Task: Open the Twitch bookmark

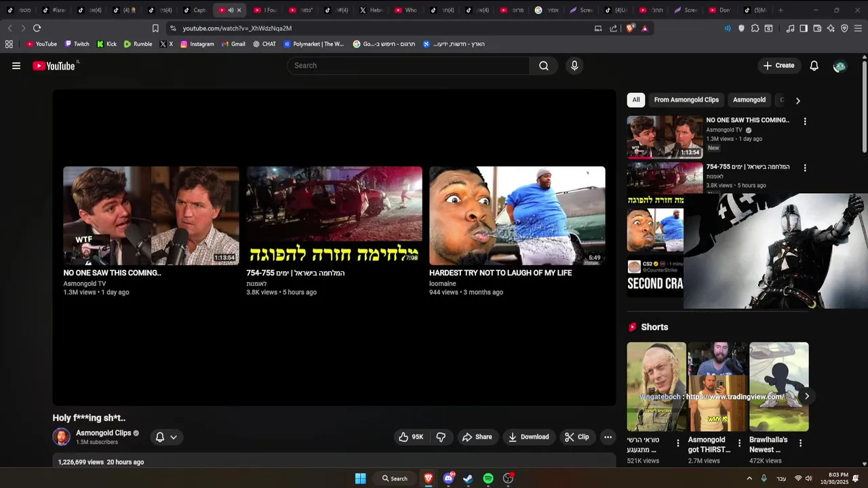Action: pos(77,44)
